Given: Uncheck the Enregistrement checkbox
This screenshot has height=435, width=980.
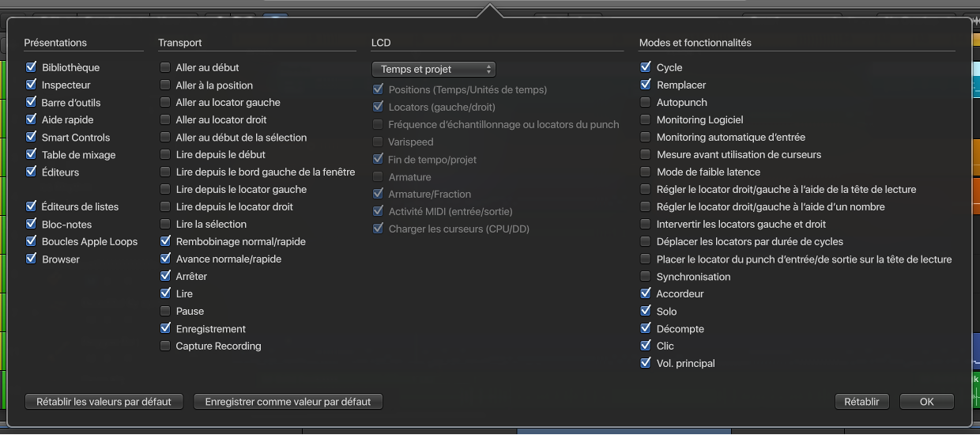Looking at the screenshot, I should (x=165, y=329).
